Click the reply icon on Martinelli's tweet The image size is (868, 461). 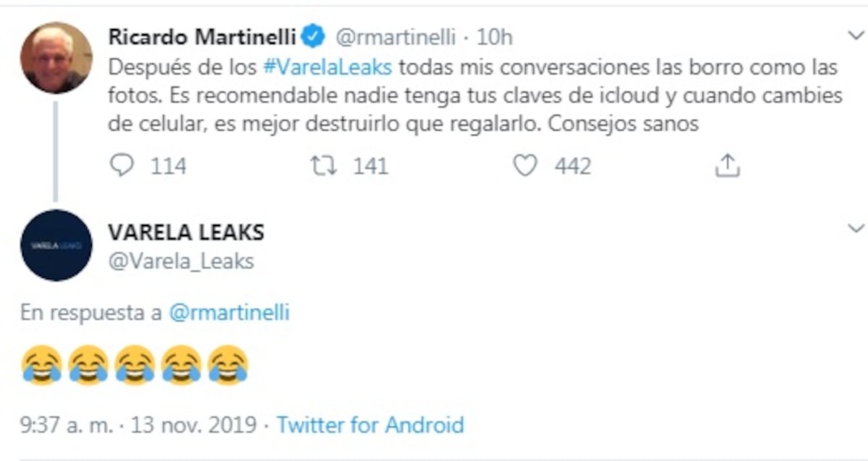124,165
